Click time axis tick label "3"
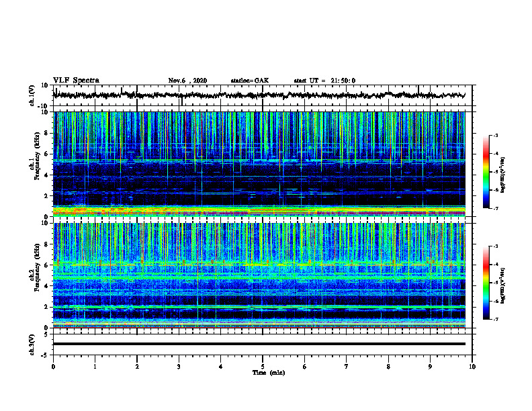The width and height of the screenshot is (532, 411). 179,367
